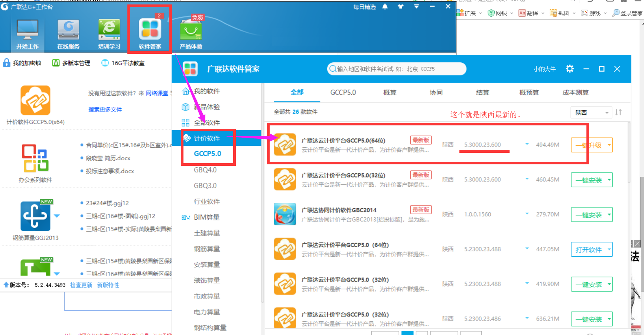
Task: Select 安装算量 in sidebar
Action: tap(207, 265)
